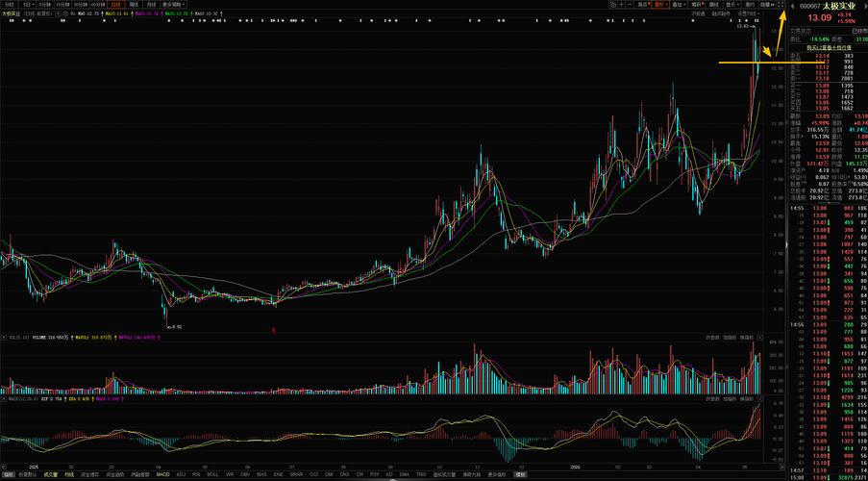868x481 pixels.
Task: Open the 5日 period dropdown
Action: pos(28,5)
